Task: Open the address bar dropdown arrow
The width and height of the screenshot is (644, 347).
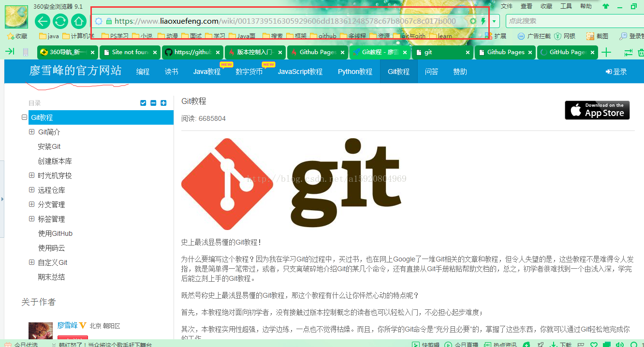Action: (494, 21)
